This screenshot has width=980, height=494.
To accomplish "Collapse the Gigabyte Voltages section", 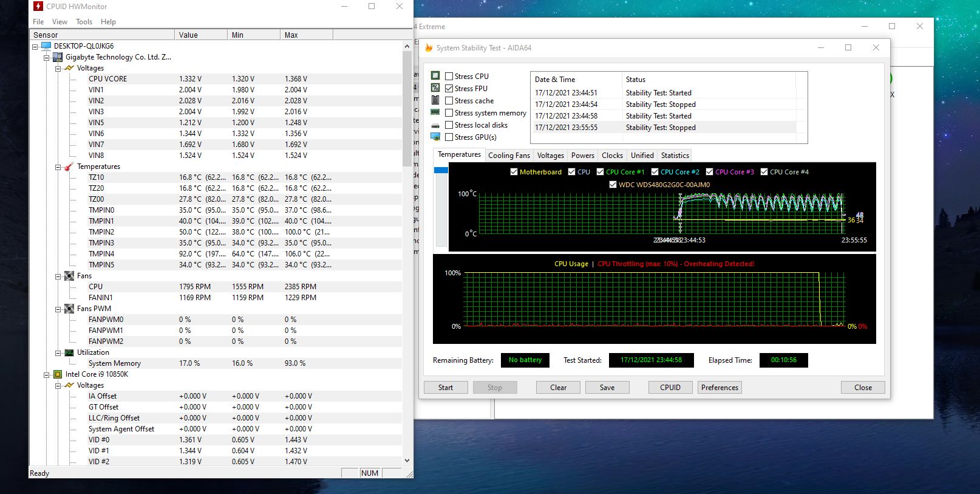I will coord(58,69).
